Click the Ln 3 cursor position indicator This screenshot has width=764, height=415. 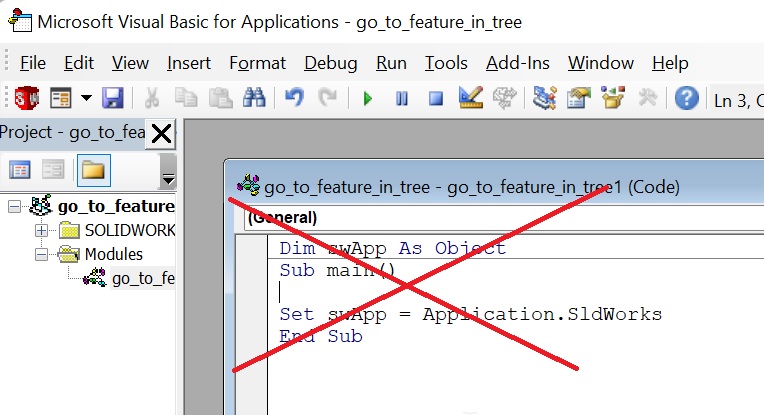tap(739, 101)
